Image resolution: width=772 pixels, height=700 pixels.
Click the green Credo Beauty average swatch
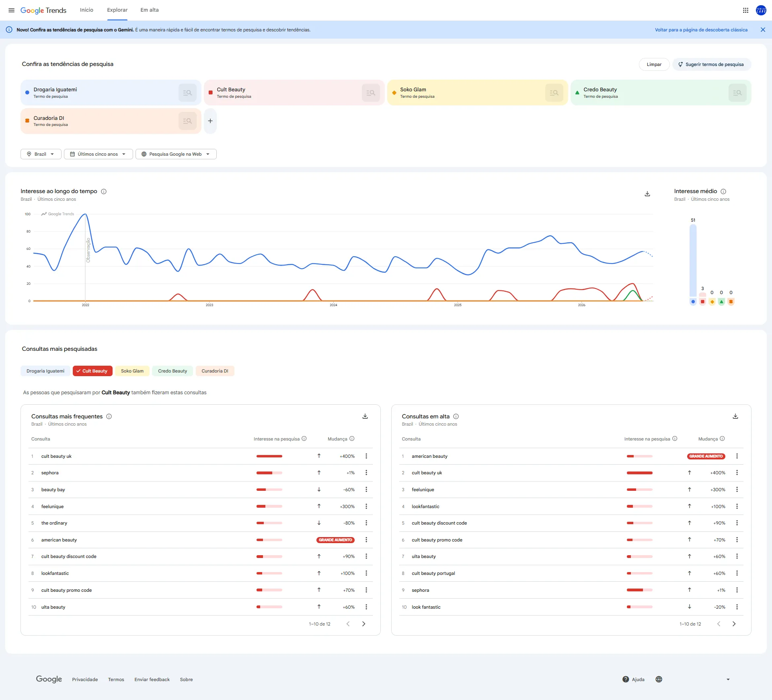click(721, 302)
